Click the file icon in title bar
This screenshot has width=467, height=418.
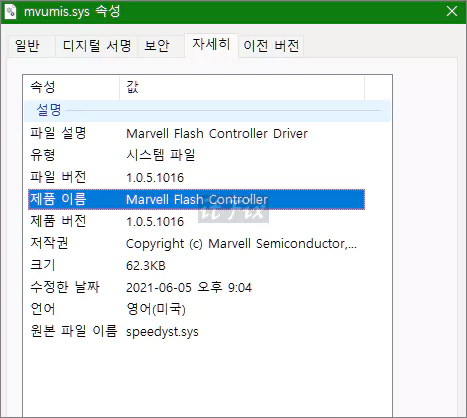click(x=11, y=12)
